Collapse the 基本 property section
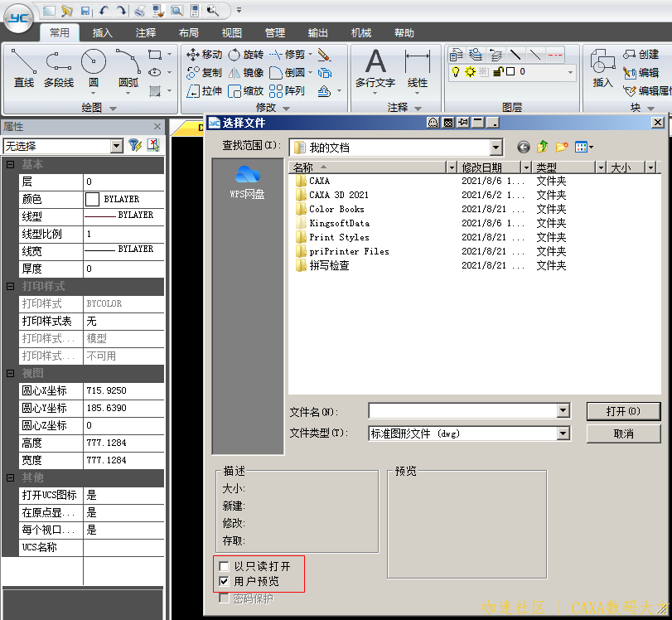The height and width of the screenshot is (620, 672). tap(11, 165)
